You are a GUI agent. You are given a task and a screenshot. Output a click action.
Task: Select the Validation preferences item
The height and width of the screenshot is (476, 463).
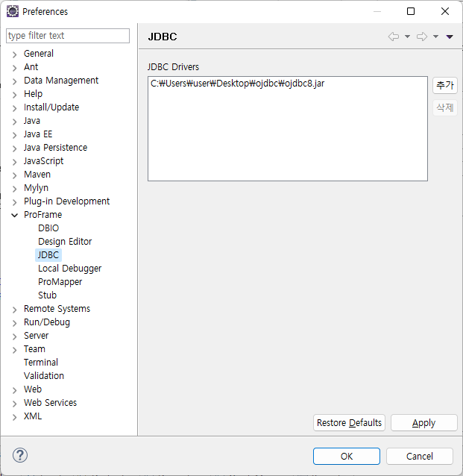coord(44,375)
